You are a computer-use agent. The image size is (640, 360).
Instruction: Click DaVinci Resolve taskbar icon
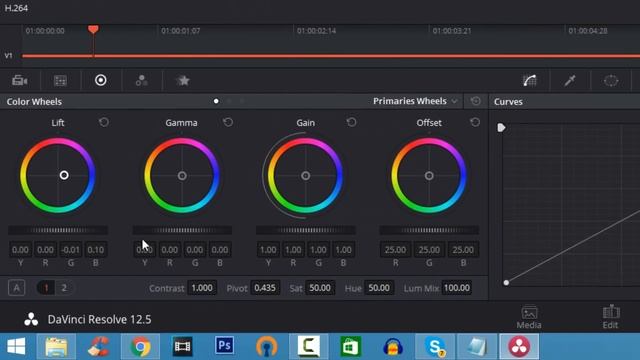[x=519, y=347]
